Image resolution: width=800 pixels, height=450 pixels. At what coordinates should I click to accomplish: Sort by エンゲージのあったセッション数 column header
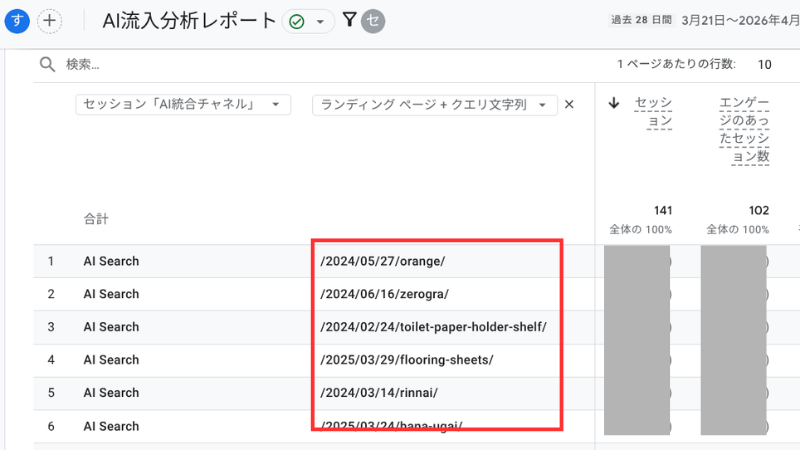click(x=745, y=129)
